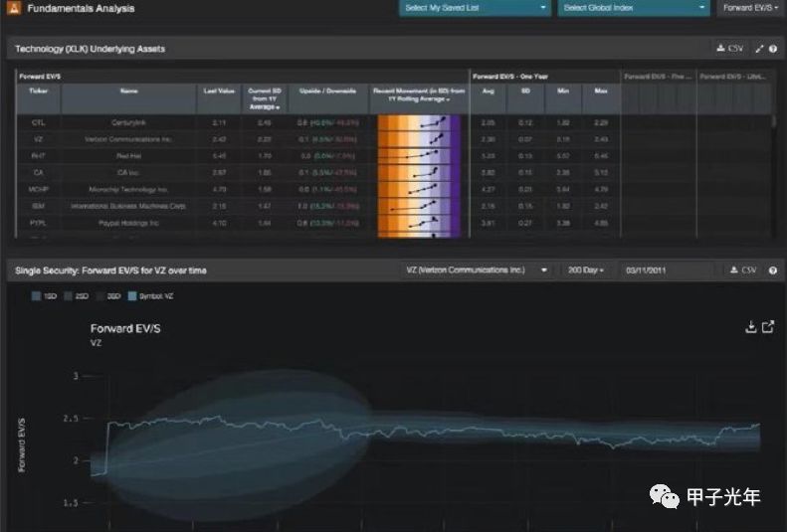The width and height of the screenshot is (787, 532).
Task: Open the 200 Day period dropdown
Action: coord(585,270)
